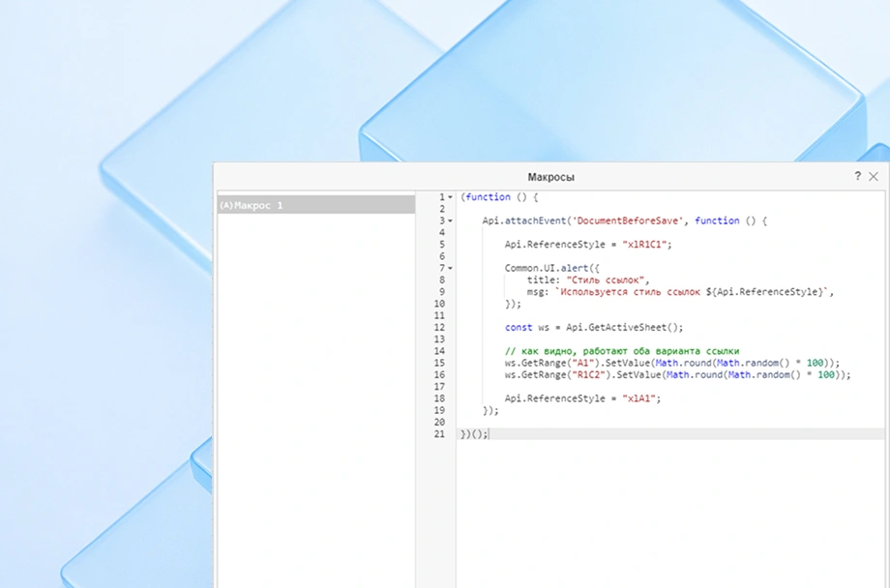Place cursor at end of line 21

coord(489,434)
